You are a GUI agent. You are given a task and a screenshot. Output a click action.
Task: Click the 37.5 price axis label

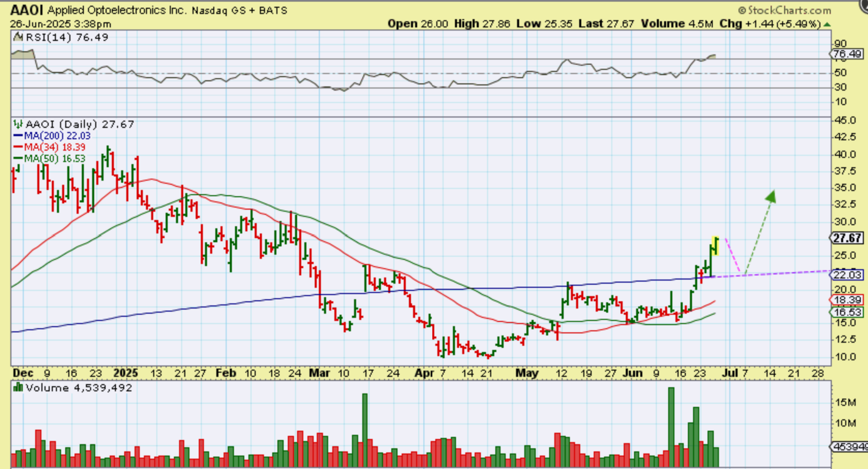(845, 171)
